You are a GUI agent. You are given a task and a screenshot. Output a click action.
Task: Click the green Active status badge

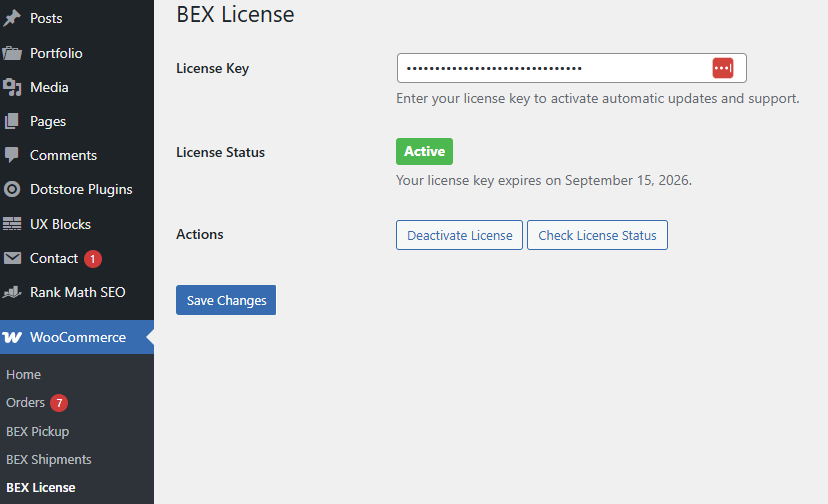pyautogui.click(x=425, y=152)
